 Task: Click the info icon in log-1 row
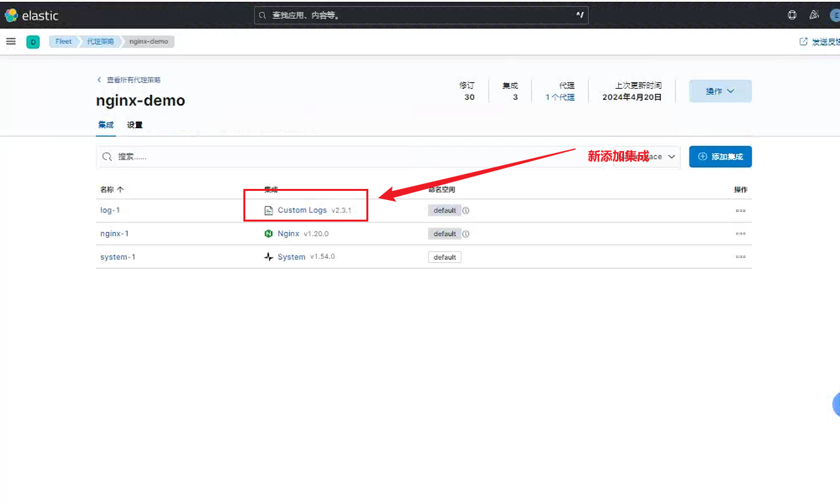[466, 210]
